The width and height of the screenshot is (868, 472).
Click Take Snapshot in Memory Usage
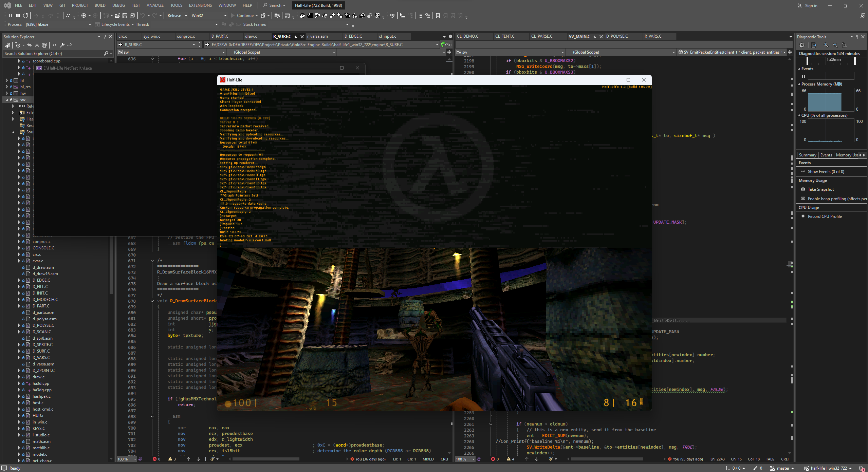coord(817,189)
